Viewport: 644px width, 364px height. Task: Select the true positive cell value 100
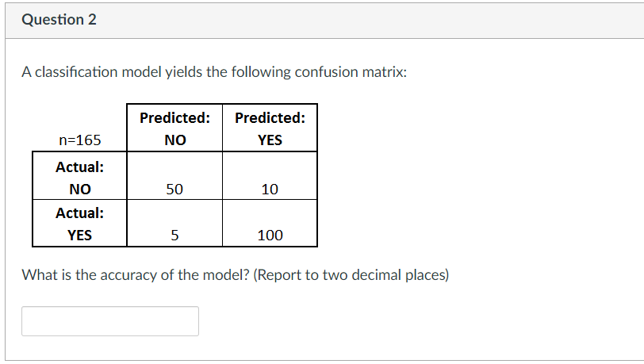click(x=270, y=235)
